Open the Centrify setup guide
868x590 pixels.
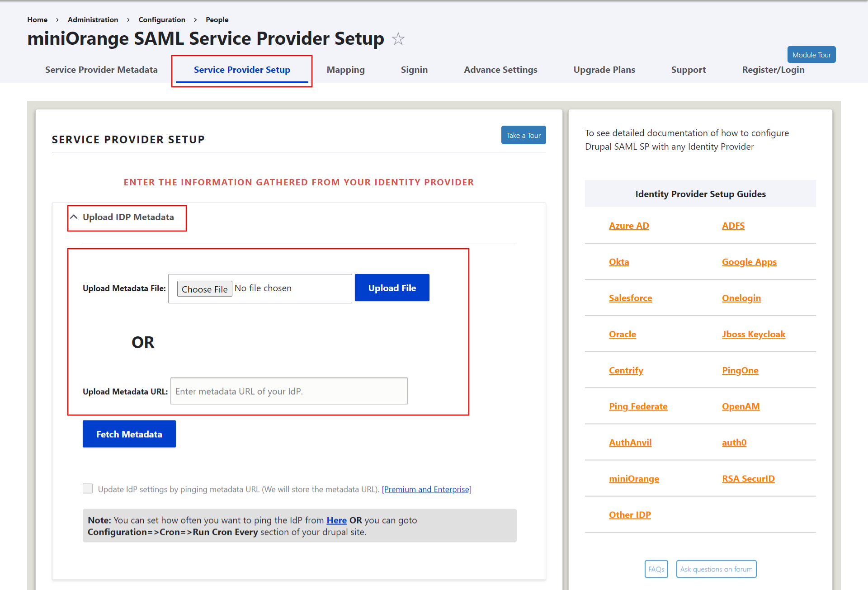[626, 370]
